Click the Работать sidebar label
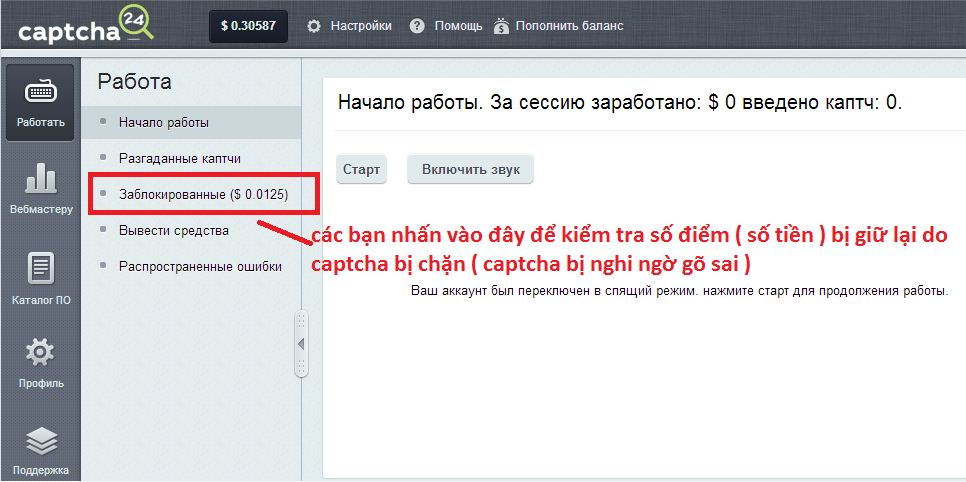Image resolution: width=966 pixels, height=482 pixels. pos(41,122)
